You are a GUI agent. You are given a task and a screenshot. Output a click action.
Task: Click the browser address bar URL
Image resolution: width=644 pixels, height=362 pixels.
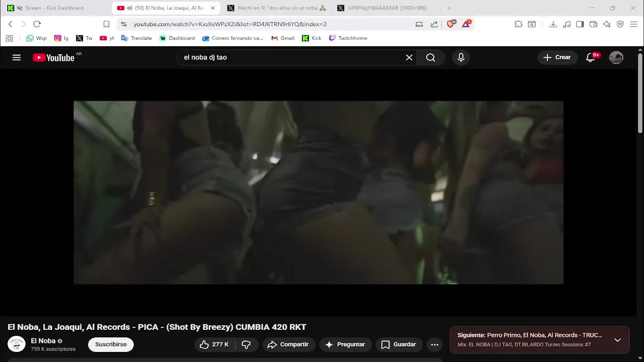(230, 24)
